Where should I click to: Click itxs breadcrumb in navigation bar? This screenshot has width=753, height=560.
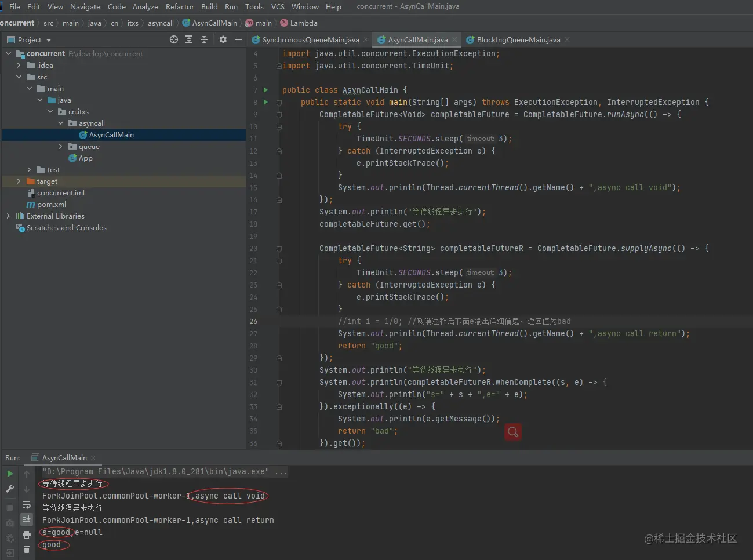133,23
